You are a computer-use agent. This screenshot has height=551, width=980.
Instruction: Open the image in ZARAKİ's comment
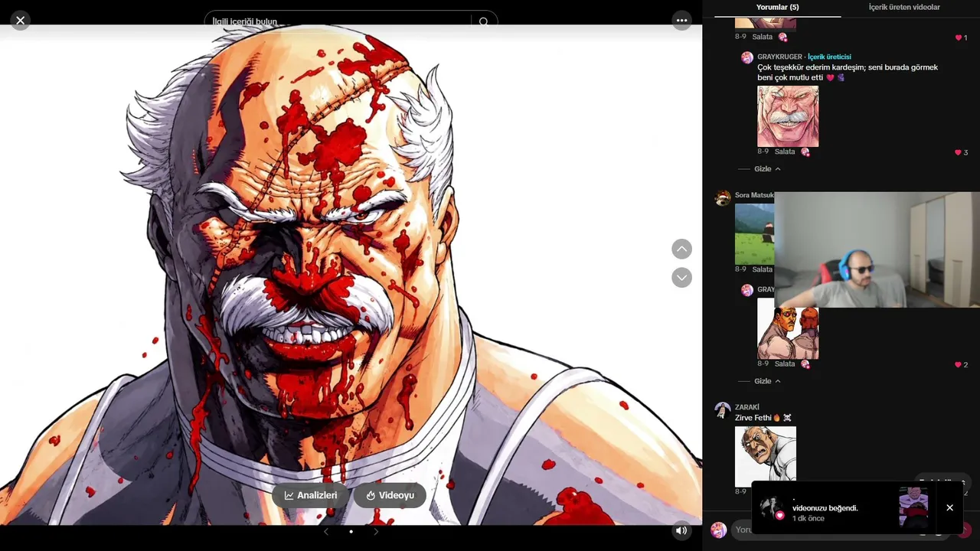point(766,457)
